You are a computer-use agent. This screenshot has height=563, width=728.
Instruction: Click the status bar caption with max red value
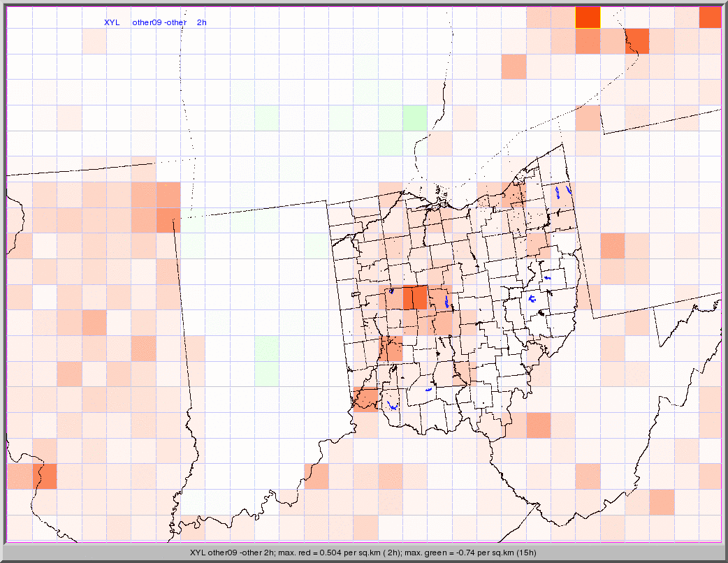[x=363, y=553]
